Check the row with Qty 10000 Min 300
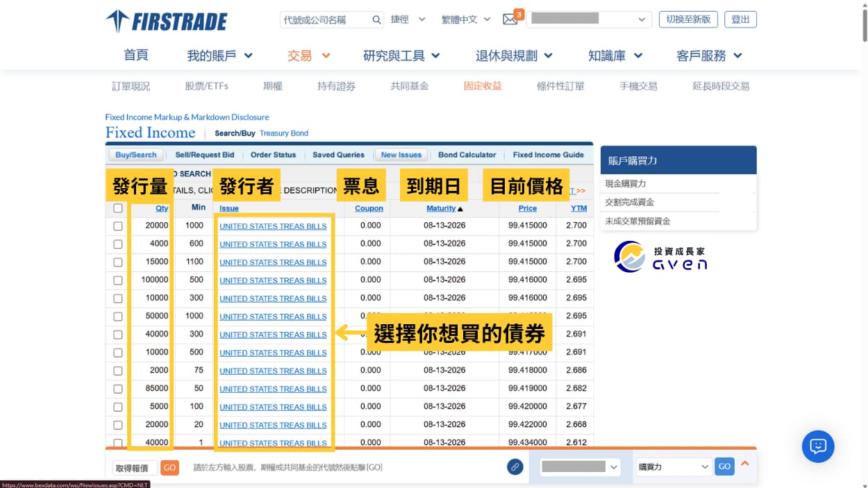 click(118, 298)
